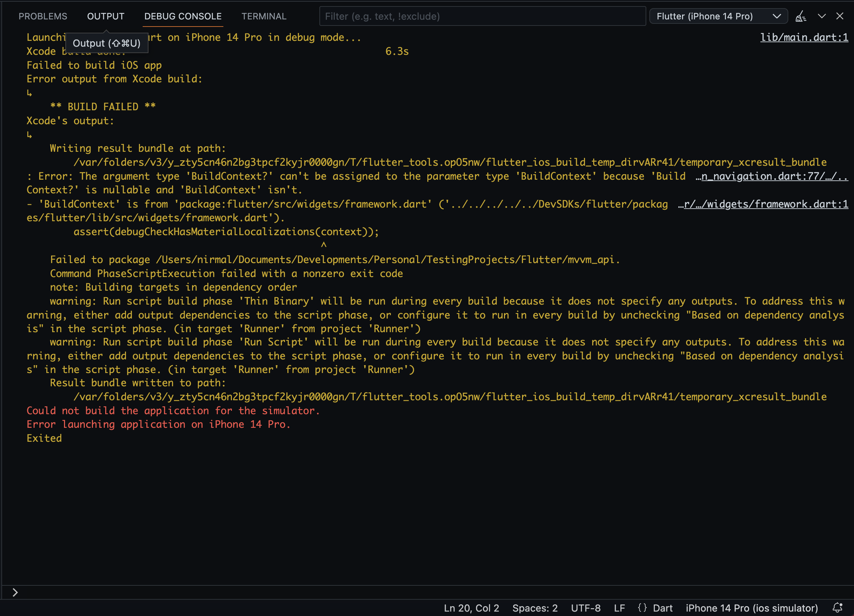Click the filter text exclude input box
This screenshot has width=854, height=616.
pos(482,16)
